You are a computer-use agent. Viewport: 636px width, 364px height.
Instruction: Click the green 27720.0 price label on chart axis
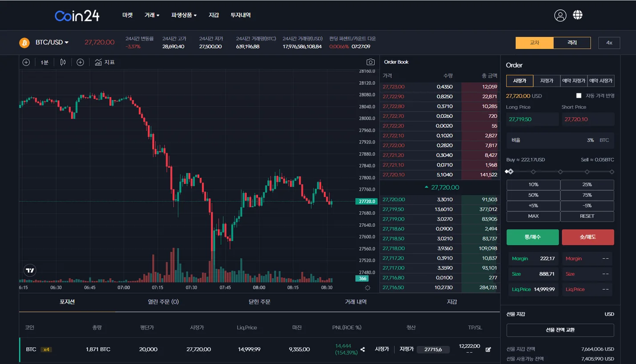[x=366, y=201]
